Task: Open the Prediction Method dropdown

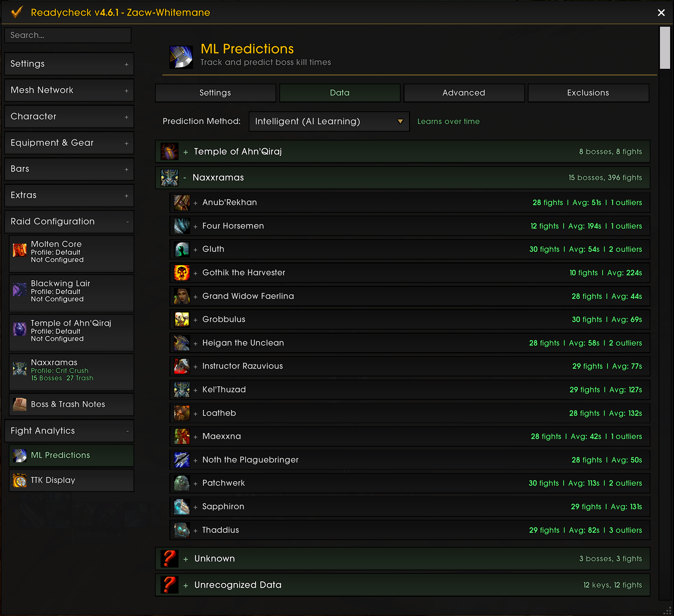Action: [x=329, y=122]
